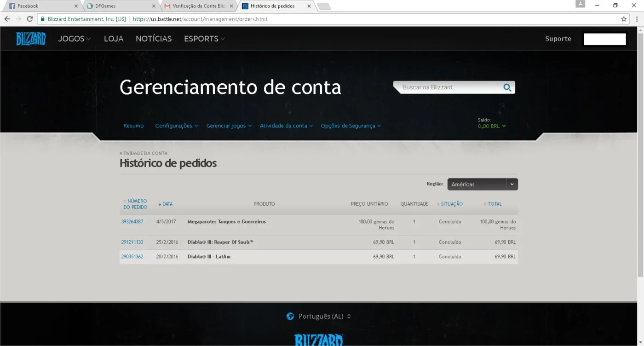Close the Histórico de pedidos tab
The width and height of the screenshot is (644, 346).
(x=309, y=6)
